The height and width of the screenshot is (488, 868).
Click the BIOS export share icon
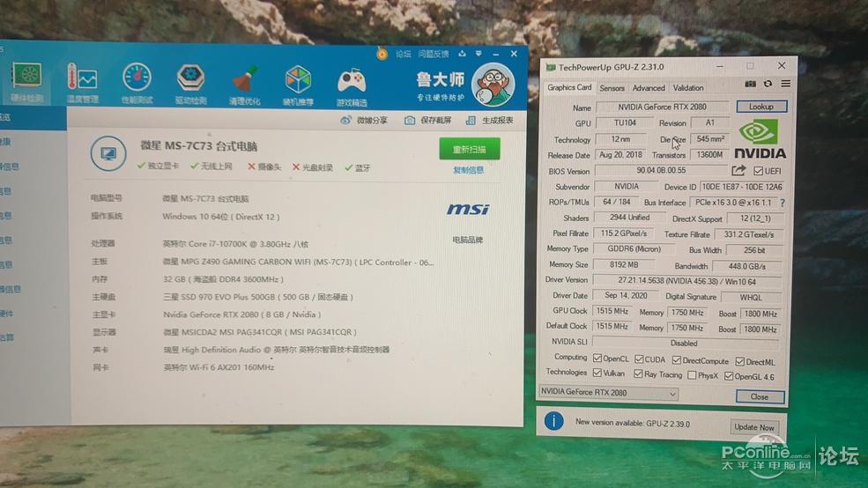pyautogui.click(x=738, y=170)
